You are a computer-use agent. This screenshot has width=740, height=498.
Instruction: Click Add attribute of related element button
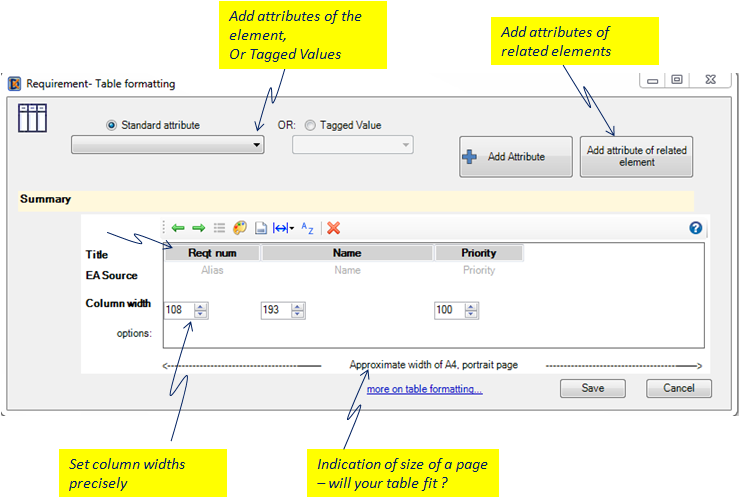(636, 157)
